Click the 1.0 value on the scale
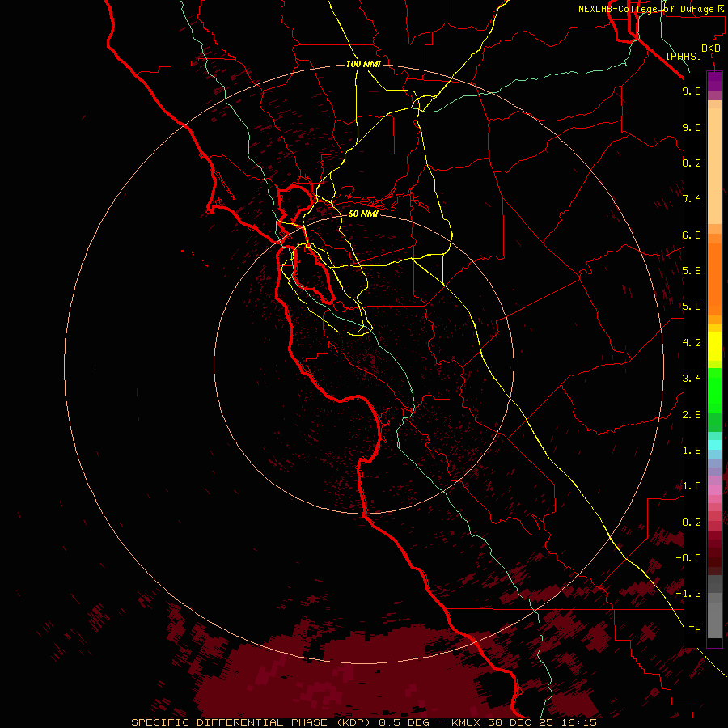This screenshot has width=728, height=728. click(692, 486)
